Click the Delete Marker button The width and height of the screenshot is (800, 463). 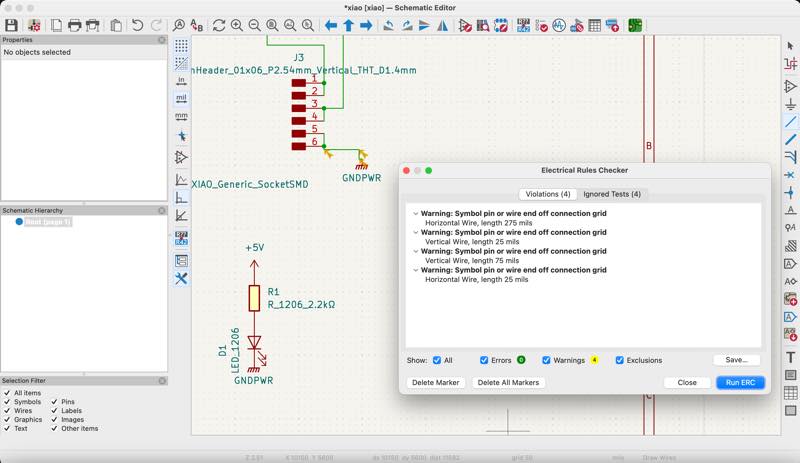point(436,382)
